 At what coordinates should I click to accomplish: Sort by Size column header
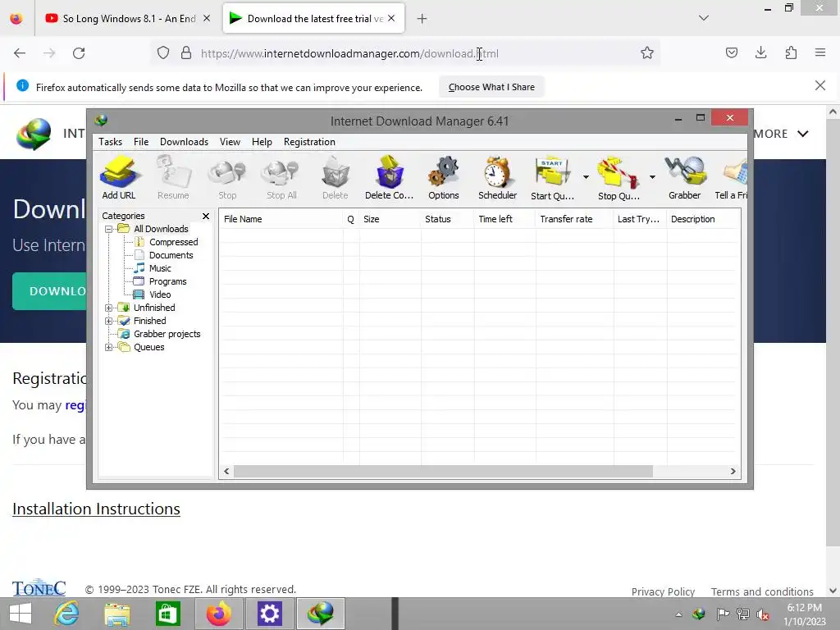coord(390,219)
